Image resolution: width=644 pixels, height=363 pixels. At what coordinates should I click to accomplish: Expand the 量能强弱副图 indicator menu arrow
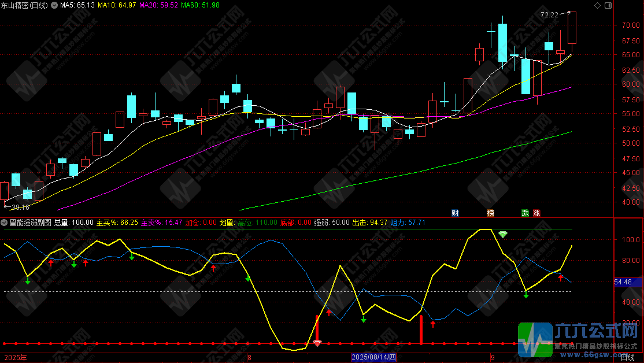tap(5, 222)
